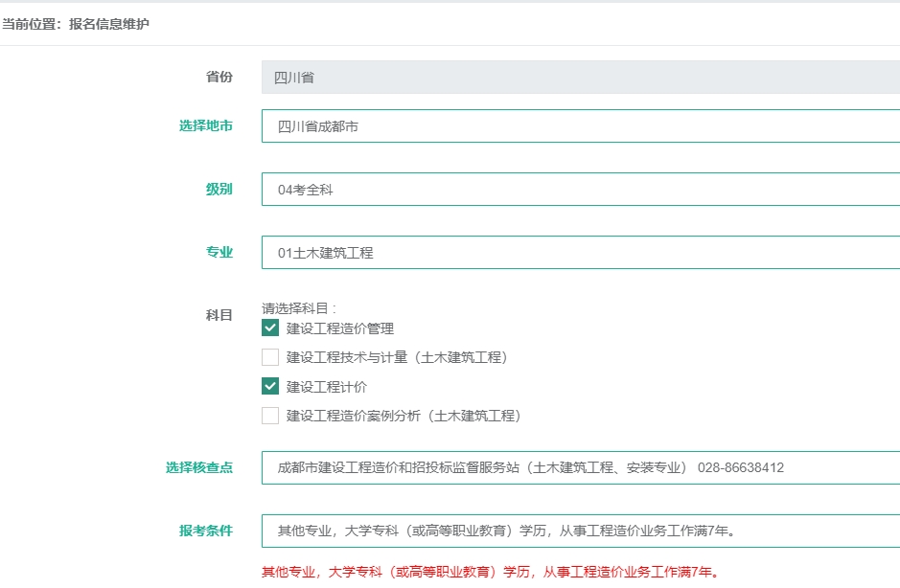This screenshot has height=588, width=900.
Task: Enable the 建设工程造价案例分析（土木建筑工程） checkbox
Action: coord(270,416)
